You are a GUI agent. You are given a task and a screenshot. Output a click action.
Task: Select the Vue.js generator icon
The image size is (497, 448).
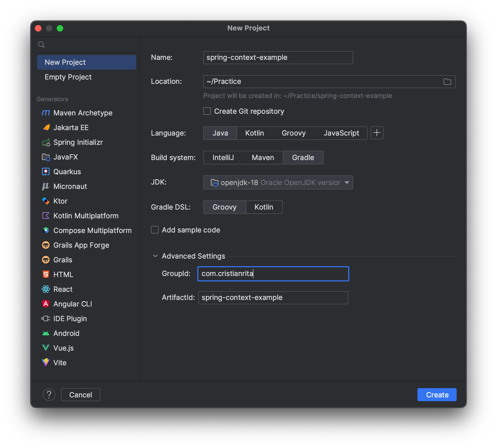pyautogui.click(x=46, y=348)
